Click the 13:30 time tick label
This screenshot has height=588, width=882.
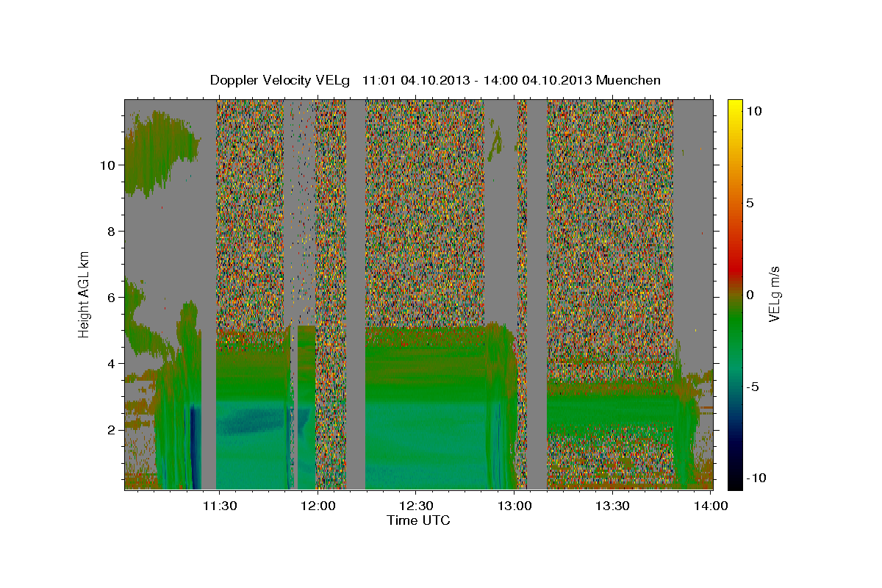click(x=612, y=506)
